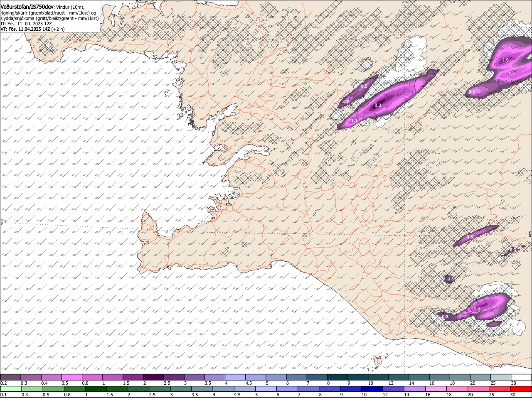
Task: Pick the bright red 30 swatch, lower legend
Action: click(521, 389)
